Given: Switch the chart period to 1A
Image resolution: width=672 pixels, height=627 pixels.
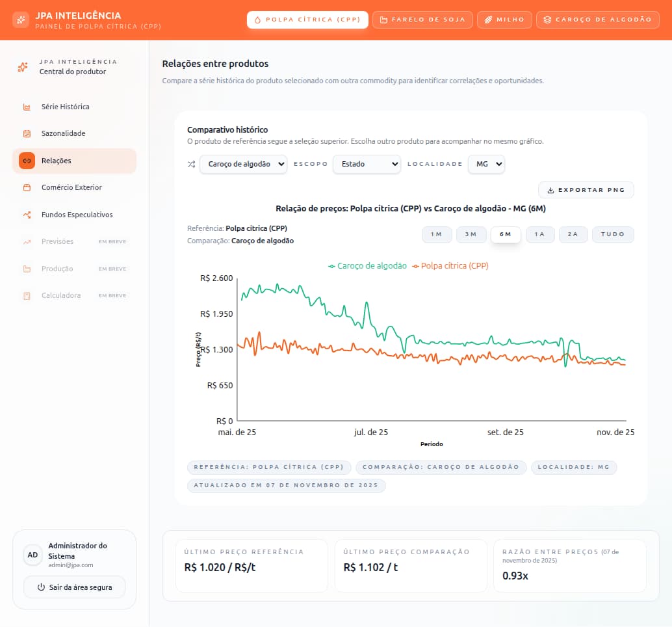Looking at the screenshot, I should coord(540,235).
